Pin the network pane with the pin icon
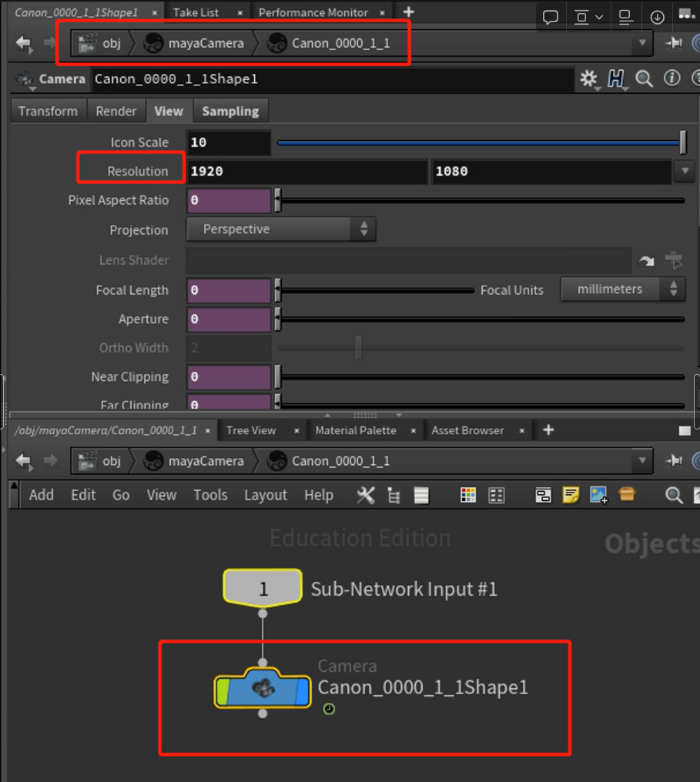 click(674, 461)
